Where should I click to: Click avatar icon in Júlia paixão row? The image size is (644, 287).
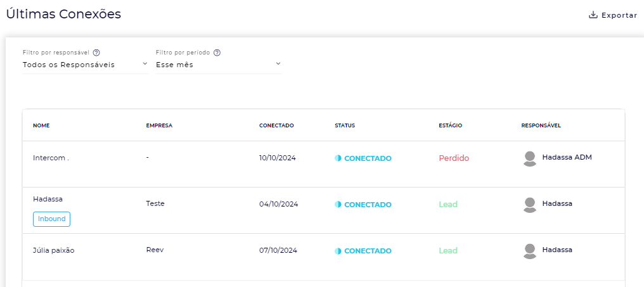pyautogui.click(x=530, y=251)
